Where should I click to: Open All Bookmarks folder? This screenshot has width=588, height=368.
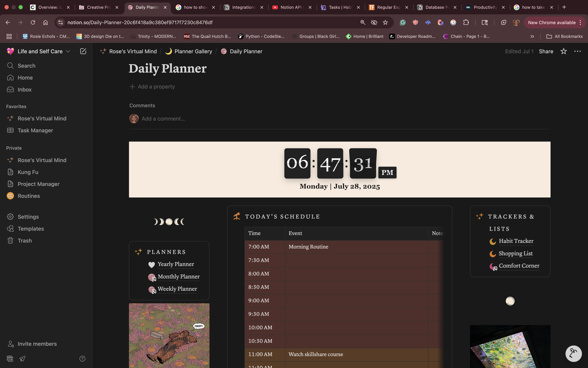tap(564, 36)
